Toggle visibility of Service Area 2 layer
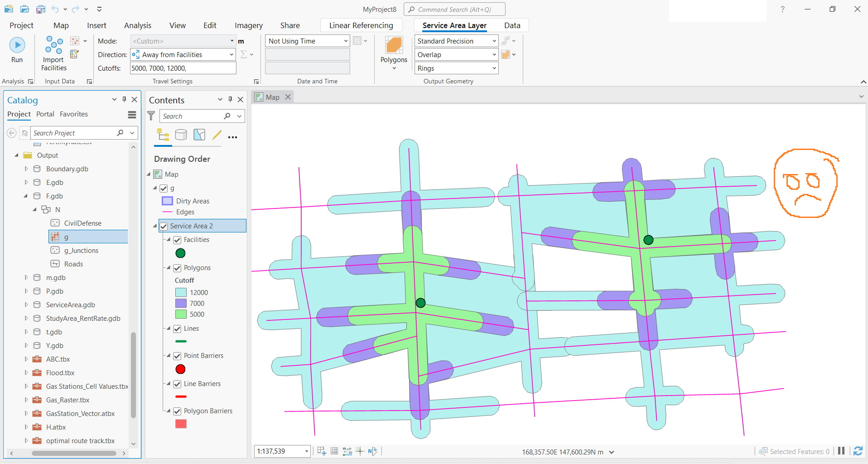 [x=163, y=226]
